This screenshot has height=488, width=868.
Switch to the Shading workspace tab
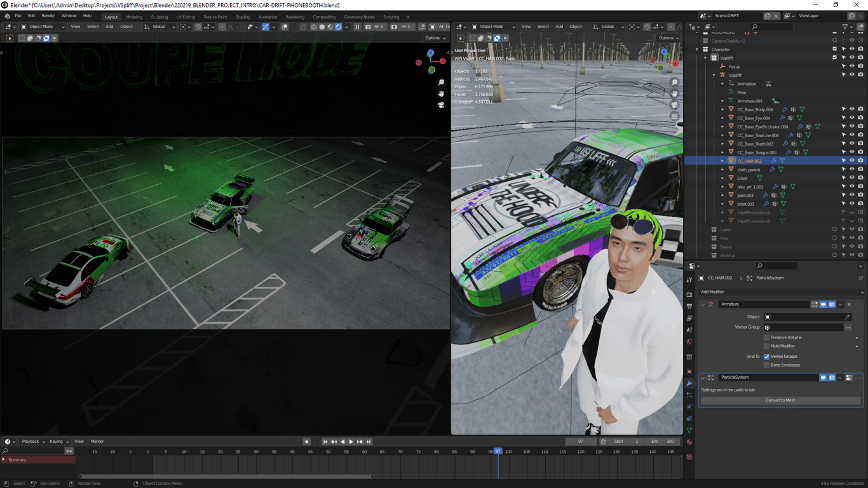coord(243,17)
